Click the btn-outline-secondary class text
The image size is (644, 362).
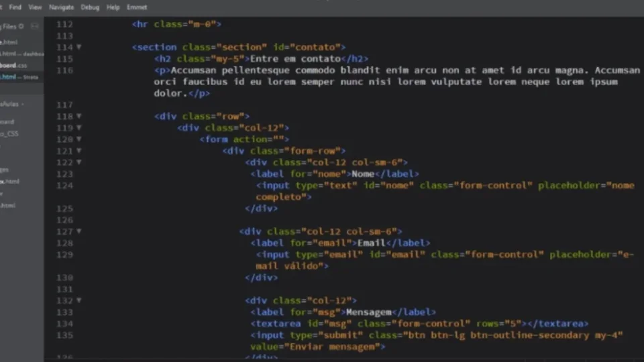530,335
